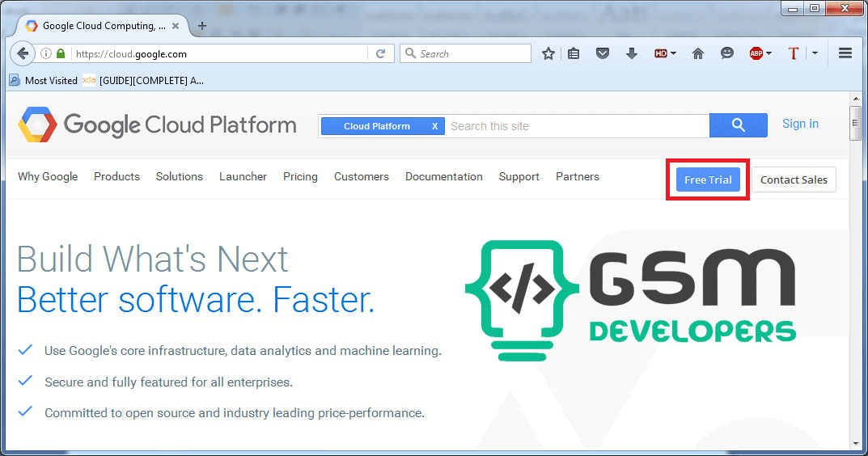Open the Products menu

(x=116, y=176)
